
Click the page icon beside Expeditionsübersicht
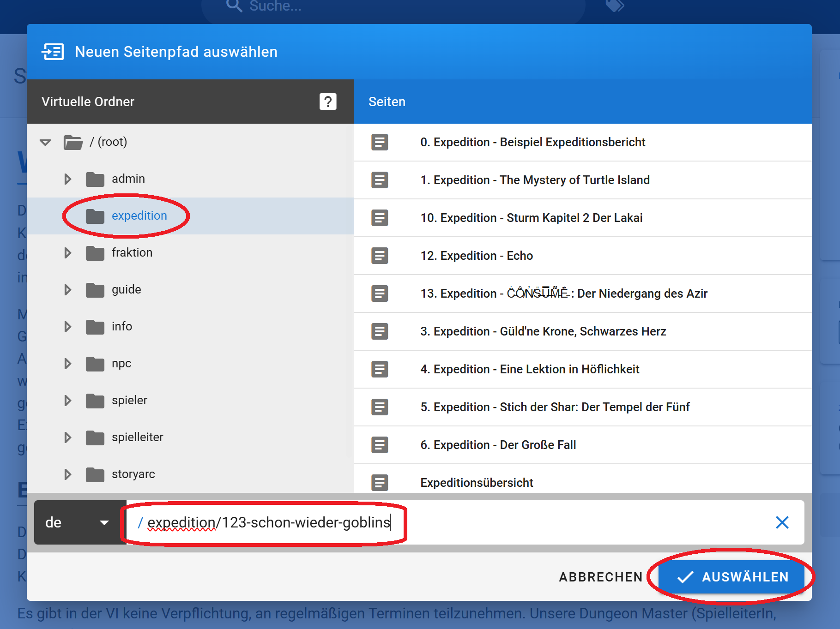coord(380,482)
